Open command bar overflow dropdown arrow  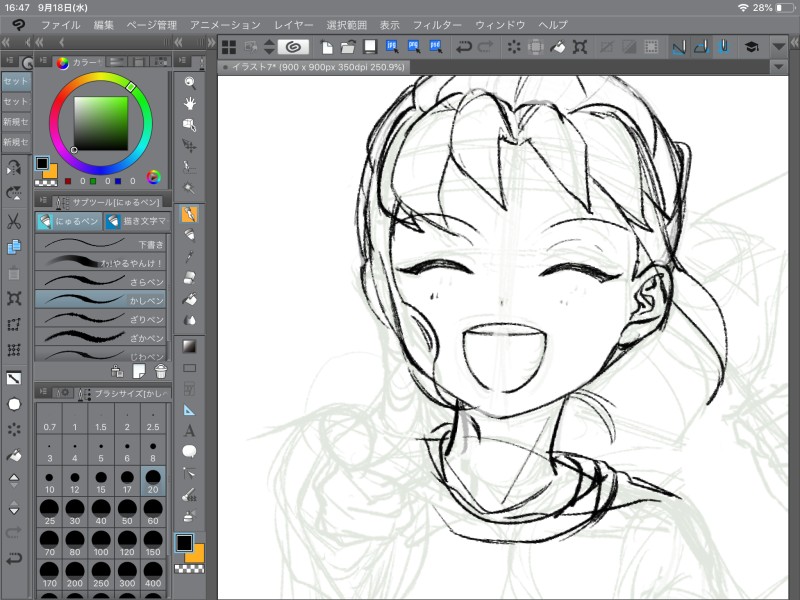pyautogui.click(x=778, y=47)
